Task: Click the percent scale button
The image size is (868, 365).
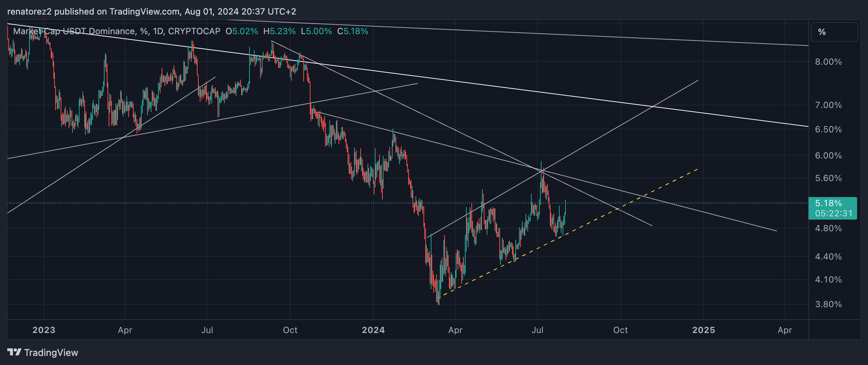Action: (x=834, y=32)
